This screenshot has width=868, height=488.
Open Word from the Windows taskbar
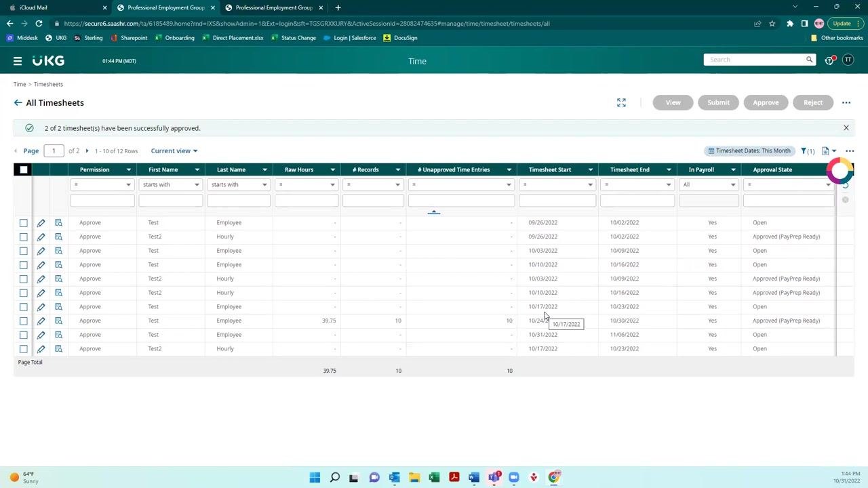(474, 477)
